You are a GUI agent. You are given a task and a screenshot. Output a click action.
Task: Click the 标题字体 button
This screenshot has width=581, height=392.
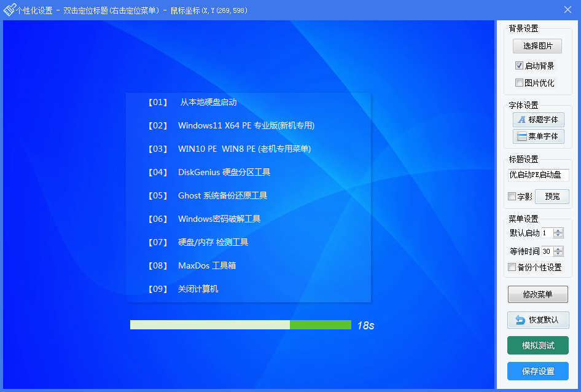click(539, 120)
